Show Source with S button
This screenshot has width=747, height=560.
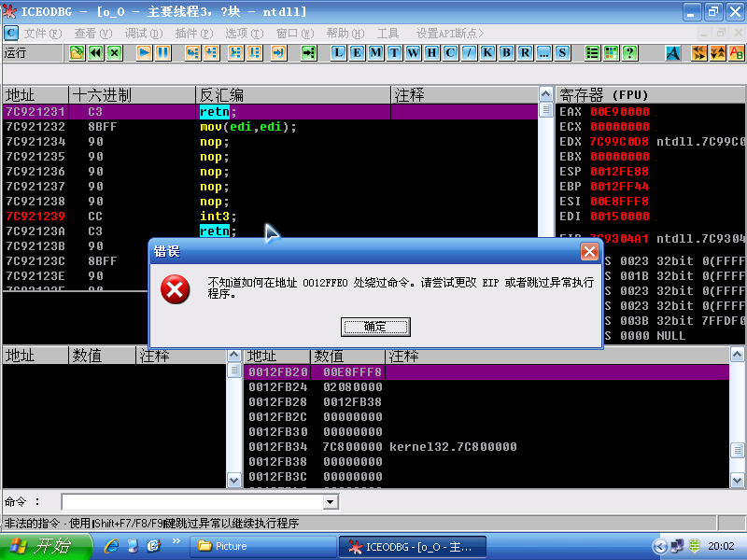562,53
